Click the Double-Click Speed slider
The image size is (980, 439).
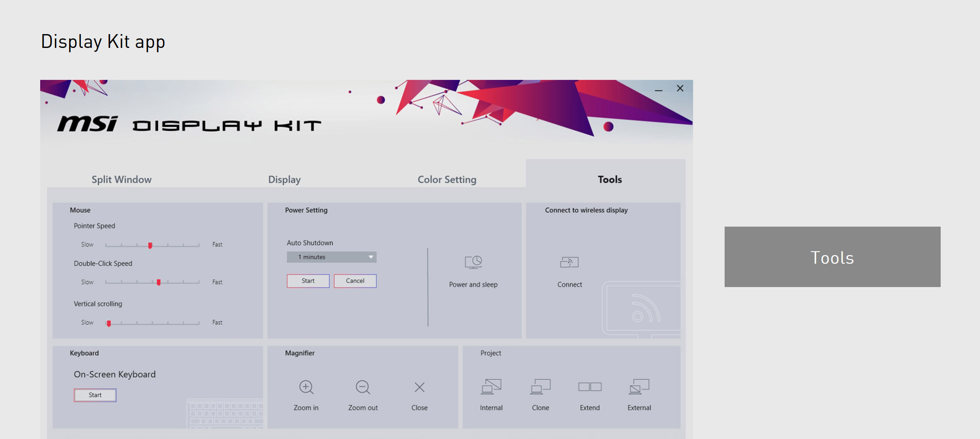click(x=152, y=282)
